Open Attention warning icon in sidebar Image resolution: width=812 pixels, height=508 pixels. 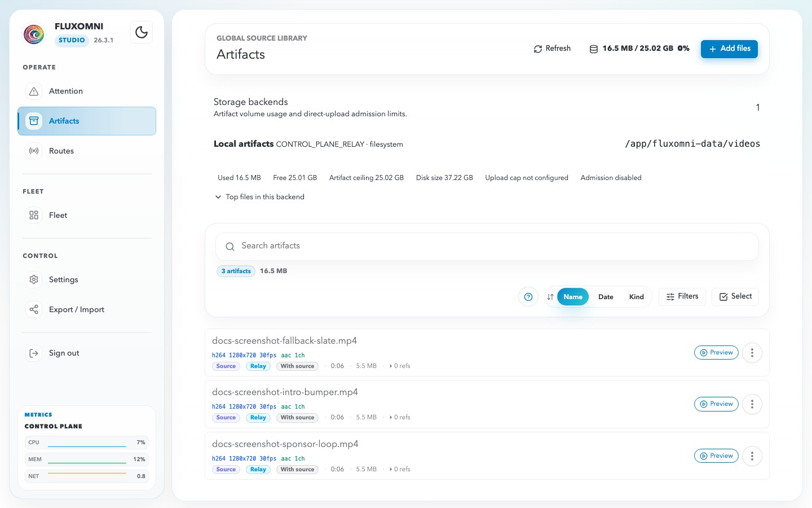pos(34,91)
